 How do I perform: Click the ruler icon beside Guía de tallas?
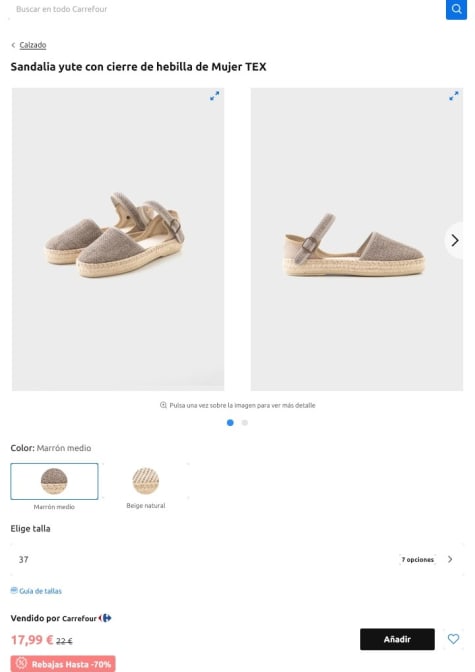(14, 590)
